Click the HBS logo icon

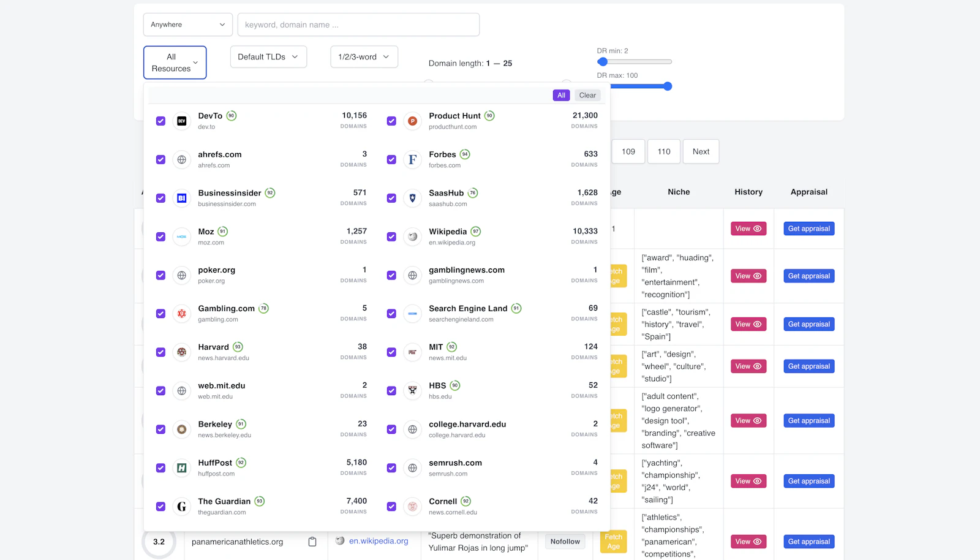coord(413,391)
